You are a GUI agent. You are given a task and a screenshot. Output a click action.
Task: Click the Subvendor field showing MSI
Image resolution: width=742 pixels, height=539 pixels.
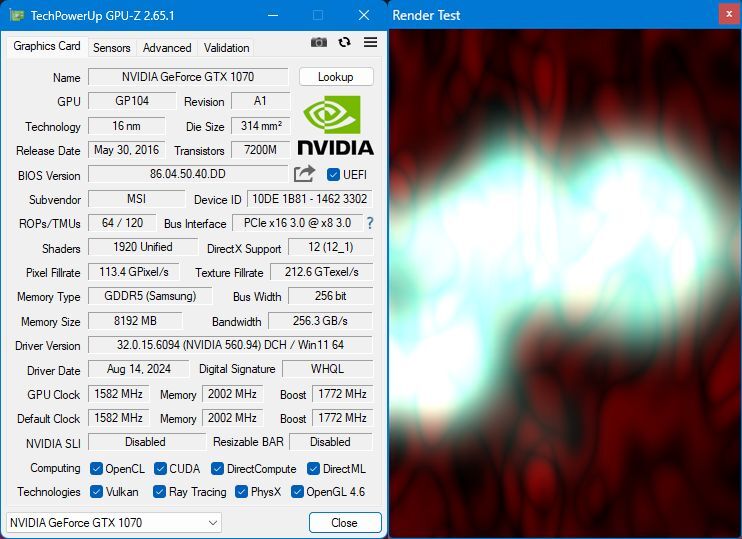[136, 199]
